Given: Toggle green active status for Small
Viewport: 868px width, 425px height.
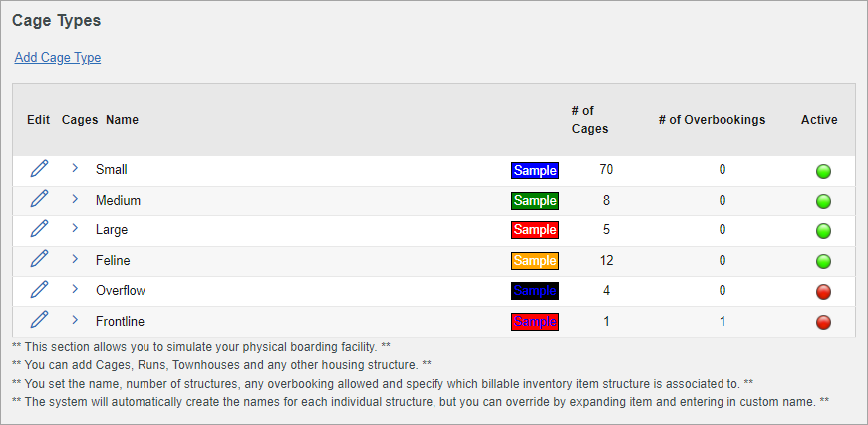Looking at the screenshot, I should pyautogui.click(x=823, y=171).
